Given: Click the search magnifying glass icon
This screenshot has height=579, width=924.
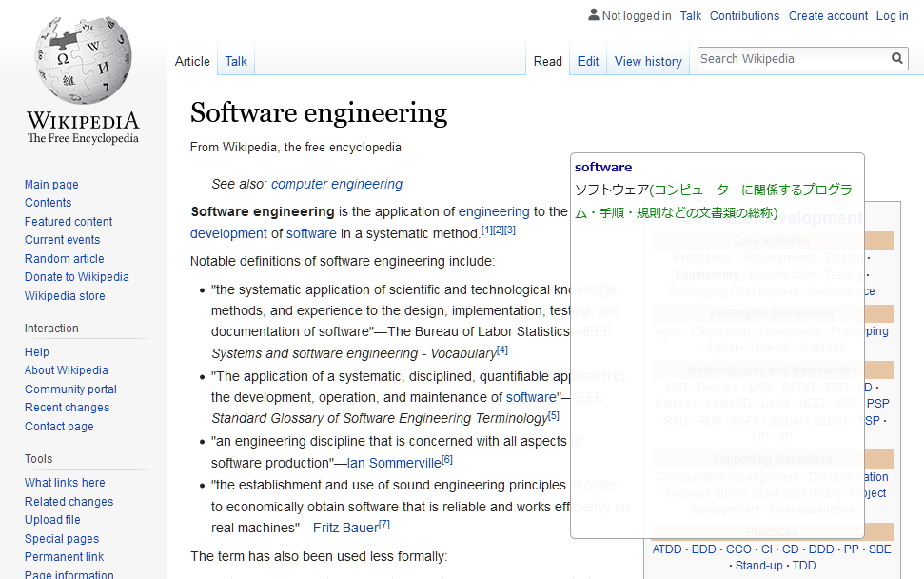Looking at the screenshot, I should point(895,58).
